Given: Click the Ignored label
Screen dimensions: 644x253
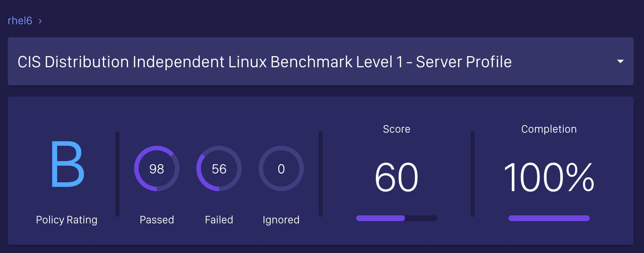Looking at the screenshot, I should coord(281,220).
